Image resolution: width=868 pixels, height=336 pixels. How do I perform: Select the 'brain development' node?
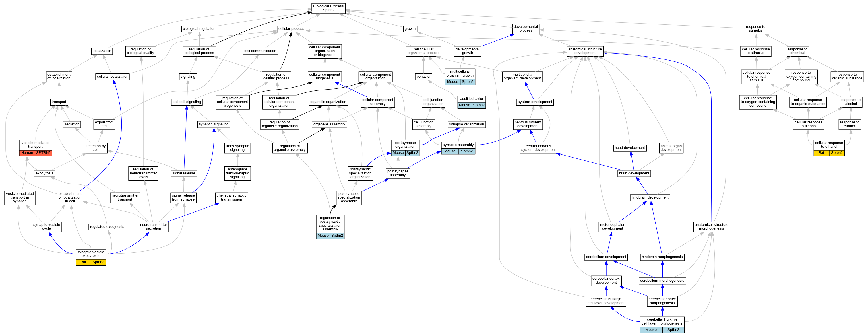tap(634, 174)
